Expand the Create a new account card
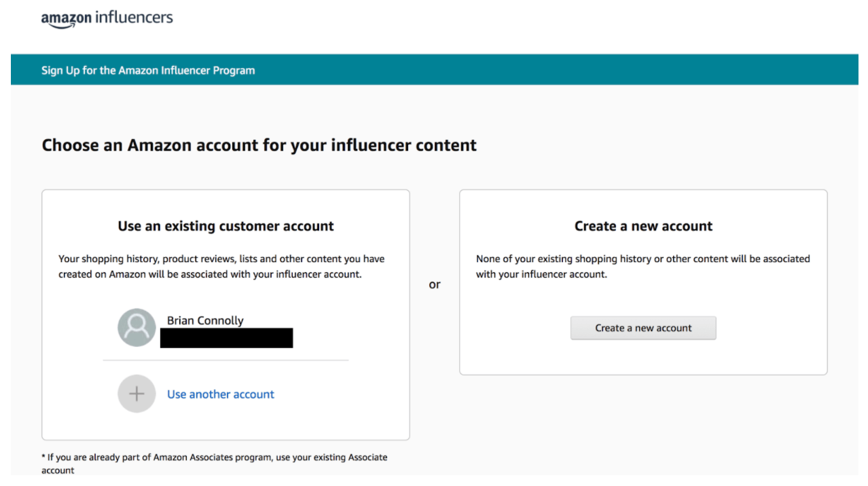 click(643, 282)
